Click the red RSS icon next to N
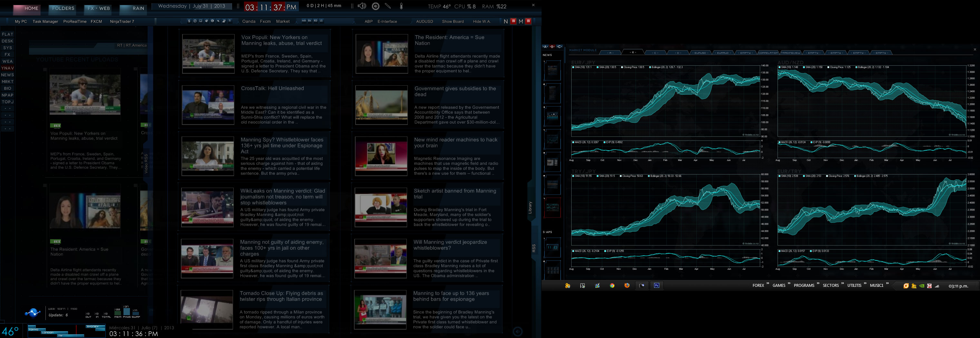The width and height of the screenshot is (980, 338). (513, 21)
